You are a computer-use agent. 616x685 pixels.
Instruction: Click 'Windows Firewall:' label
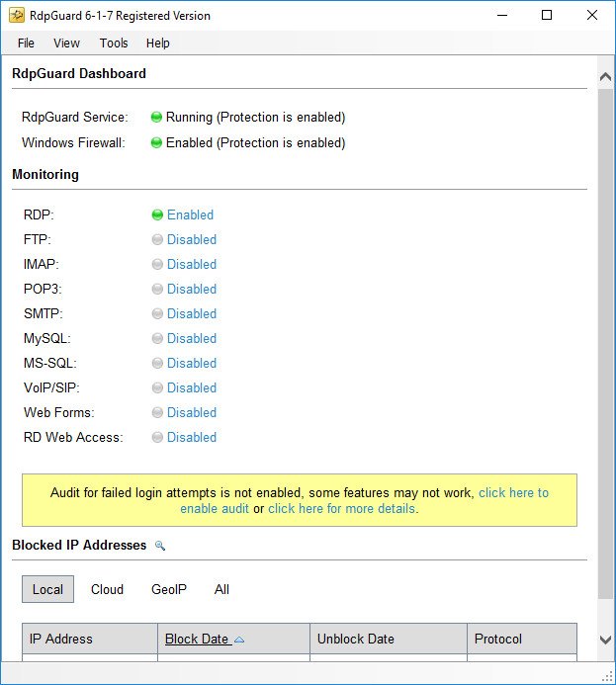73,143
